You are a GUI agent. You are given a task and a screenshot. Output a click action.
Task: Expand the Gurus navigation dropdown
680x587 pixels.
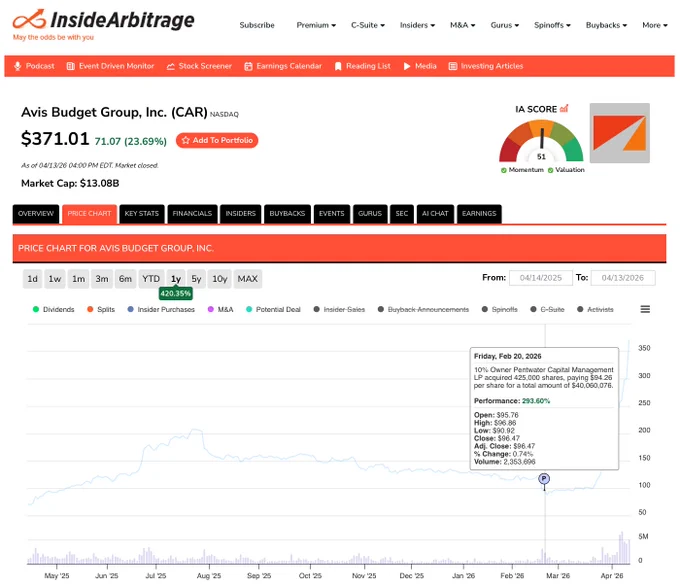point(504,25)
